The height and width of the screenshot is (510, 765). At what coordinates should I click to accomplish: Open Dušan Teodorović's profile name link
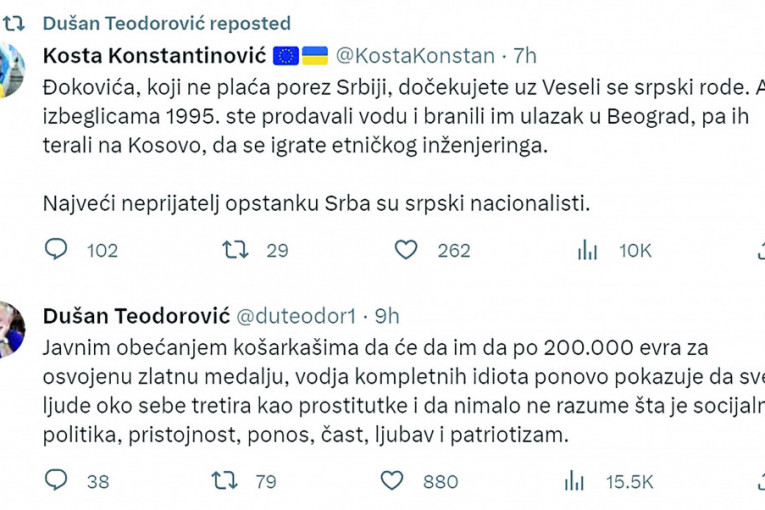[133, 316]
